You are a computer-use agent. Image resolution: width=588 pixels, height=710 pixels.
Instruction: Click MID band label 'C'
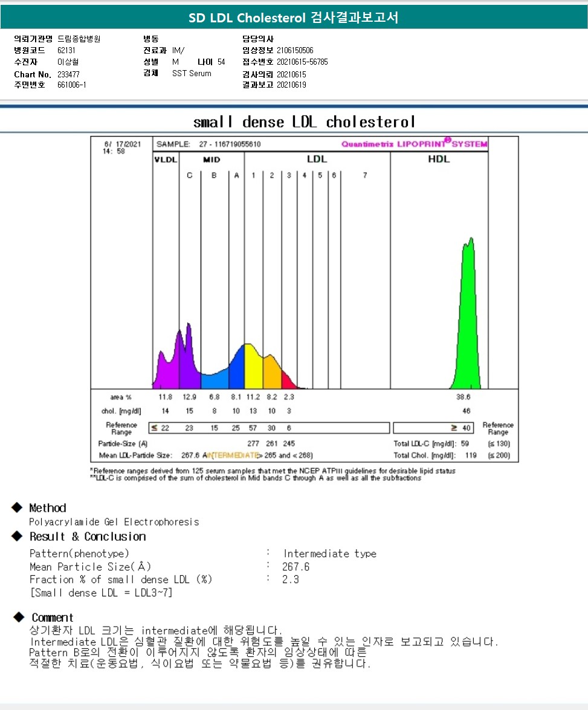tap(189, 175)
